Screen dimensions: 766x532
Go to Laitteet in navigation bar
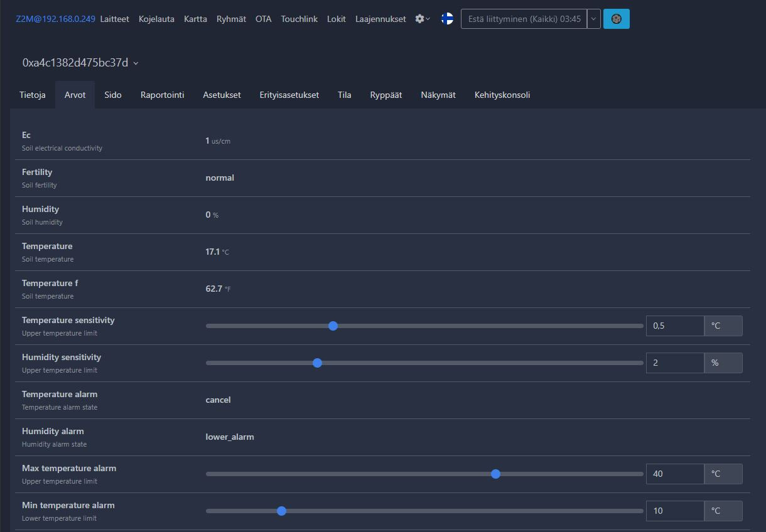pos(114,19)
